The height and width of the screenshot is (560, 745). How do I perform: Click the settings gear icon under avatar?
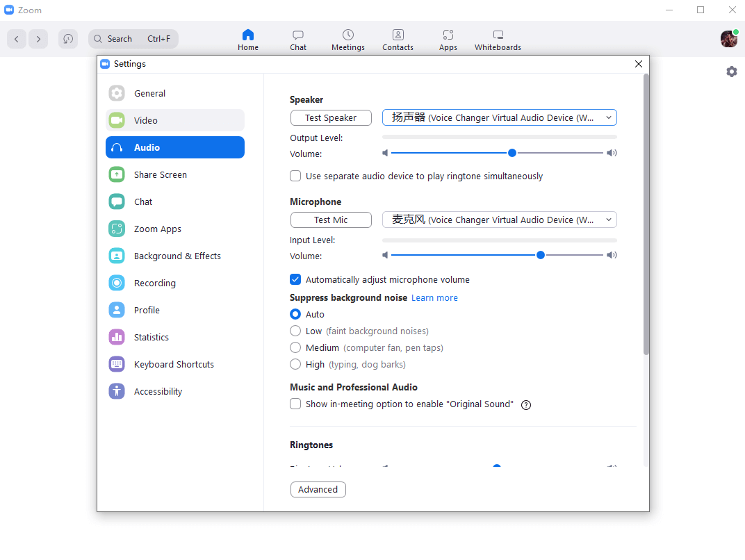pos(731,72)
